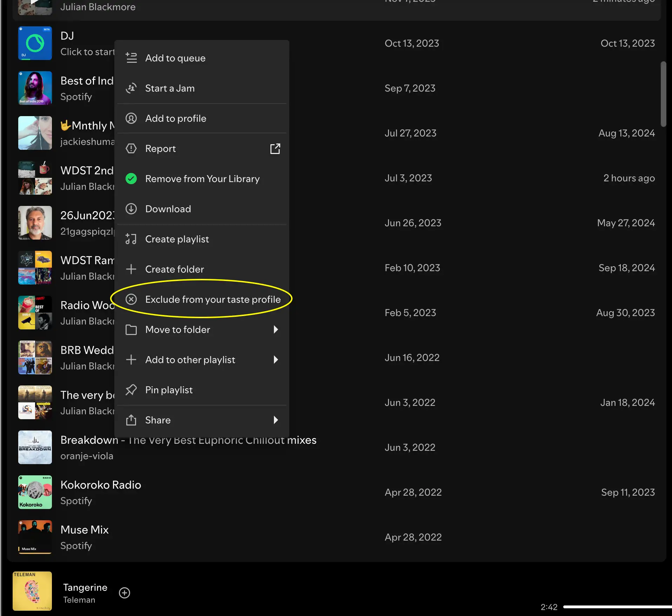Choose Create folder from context menu
The height and width of the screenshot is (616, 672).
click(174, 269)
